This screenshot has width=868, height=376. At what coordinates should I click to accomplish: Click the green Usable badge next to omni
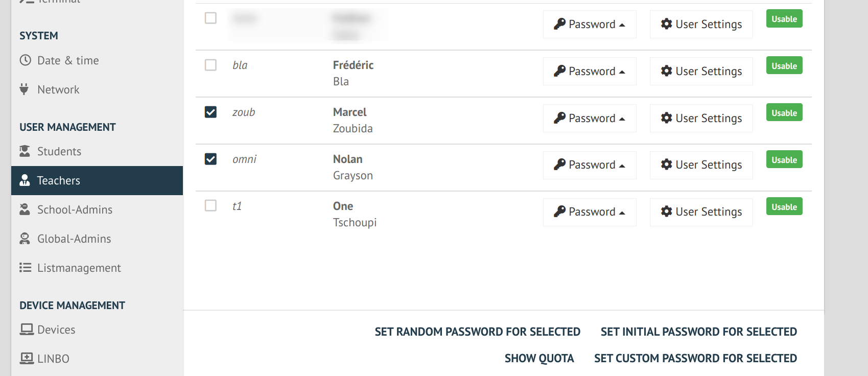pyautogui.click(x=784, y=159)
